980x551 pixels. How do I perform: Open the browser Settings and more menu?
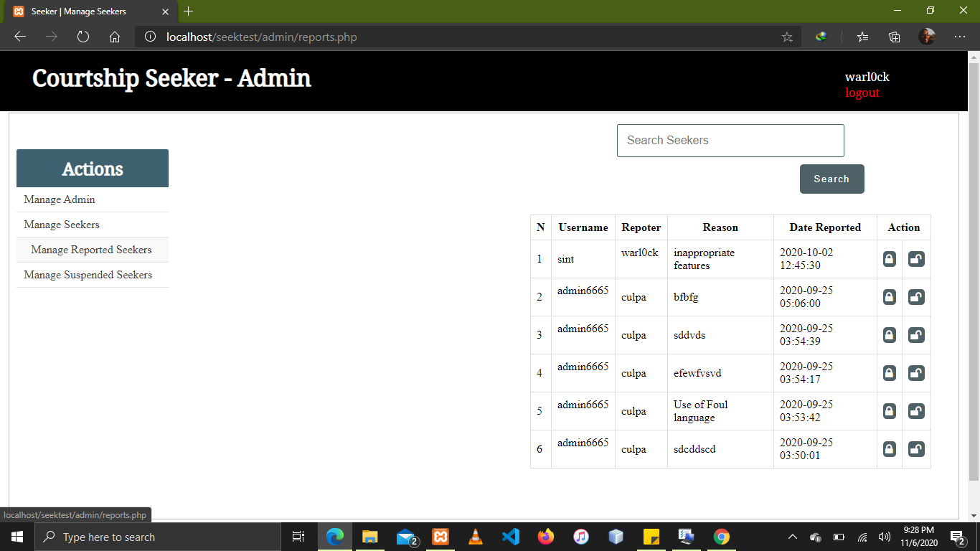pyautogui.click(x=960, y=37)
